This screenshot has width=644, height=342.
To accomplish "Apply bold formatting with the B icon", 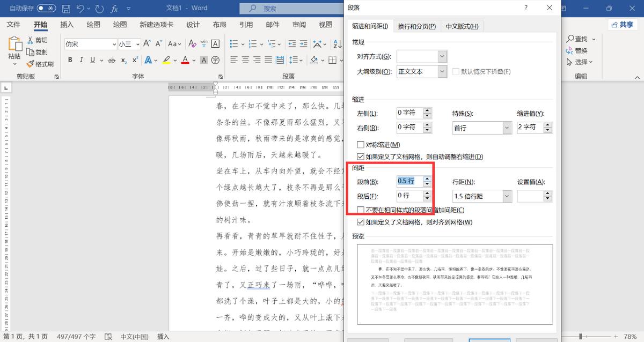I will [x=70, y=60].
